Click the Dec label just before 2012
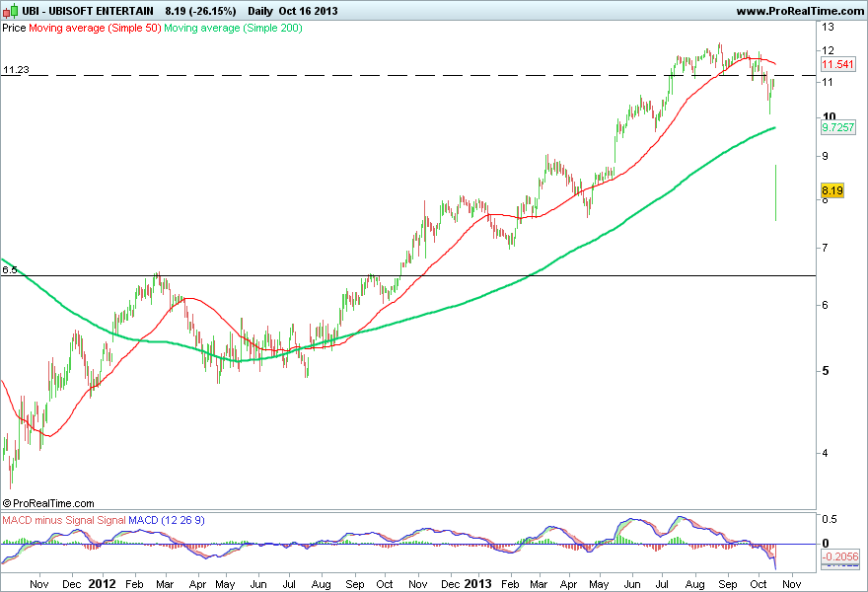 click(71, 584)
